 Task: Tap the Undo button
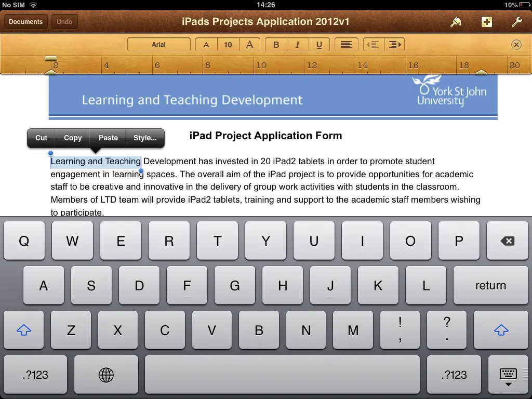tap(64, 22)
